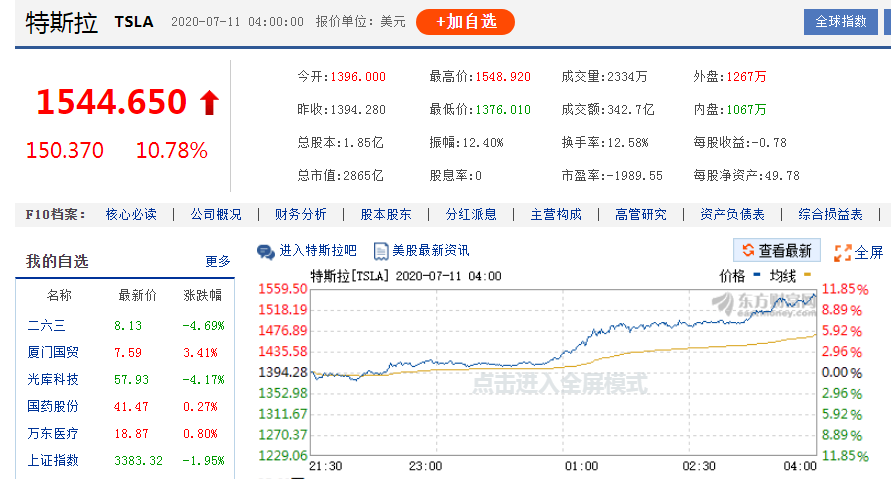Open the 资产负债表 section
Image resolution: width=891 pixels, height=479 pixels.
click(732, 214)
